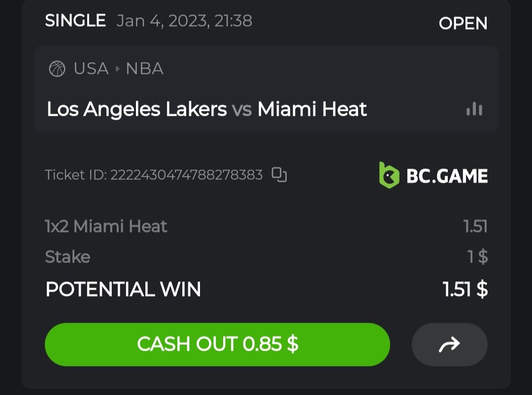Click the BC.GAME logo
The height and width of the screenshot is (395, 532).
433,175
